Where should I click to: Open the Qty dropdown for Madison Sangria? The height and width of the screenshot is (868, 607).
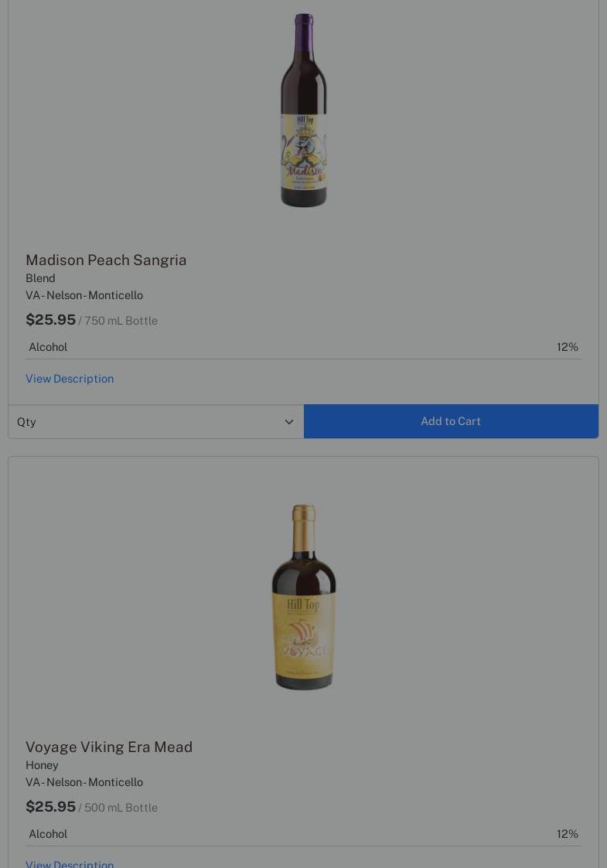(155, 422)
